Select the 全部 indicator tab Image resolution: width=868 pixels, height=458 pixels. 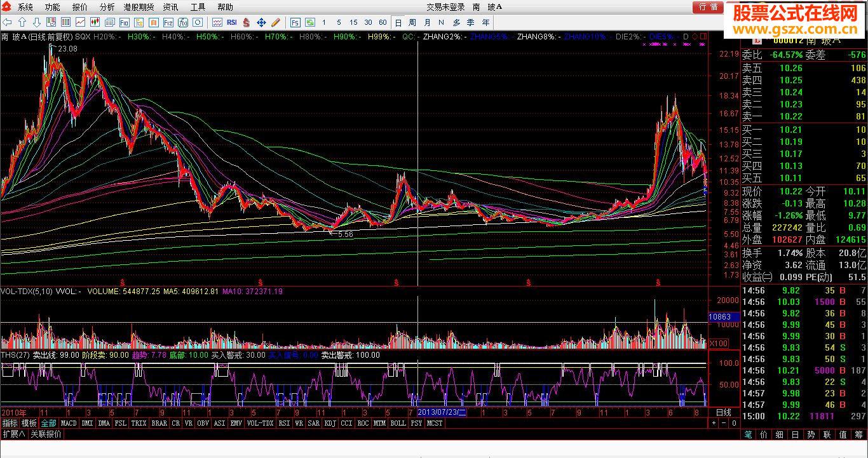click(x=49, y=423)
